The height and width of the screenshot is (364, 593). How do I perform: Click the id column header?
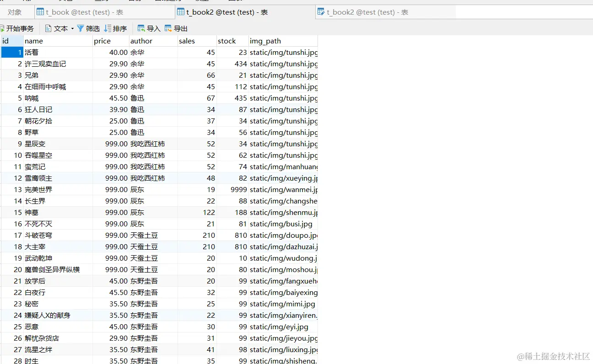[12, 41]
